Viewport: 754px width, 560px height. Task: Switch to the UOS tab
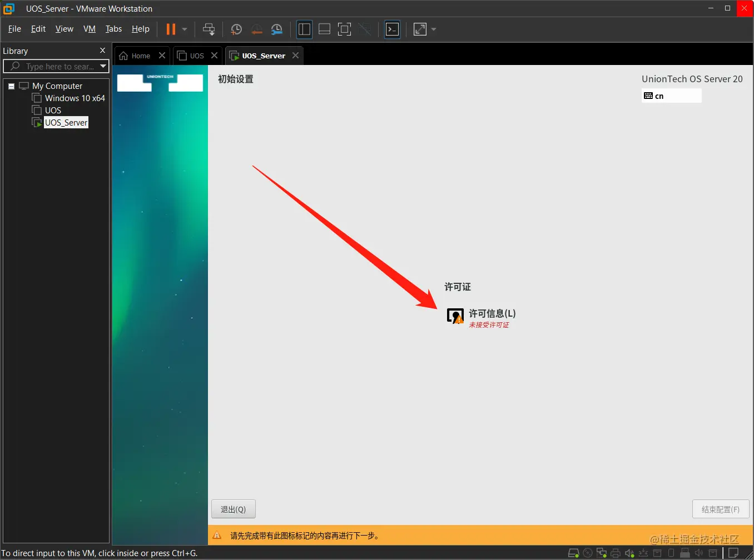[x=196, y=56]
